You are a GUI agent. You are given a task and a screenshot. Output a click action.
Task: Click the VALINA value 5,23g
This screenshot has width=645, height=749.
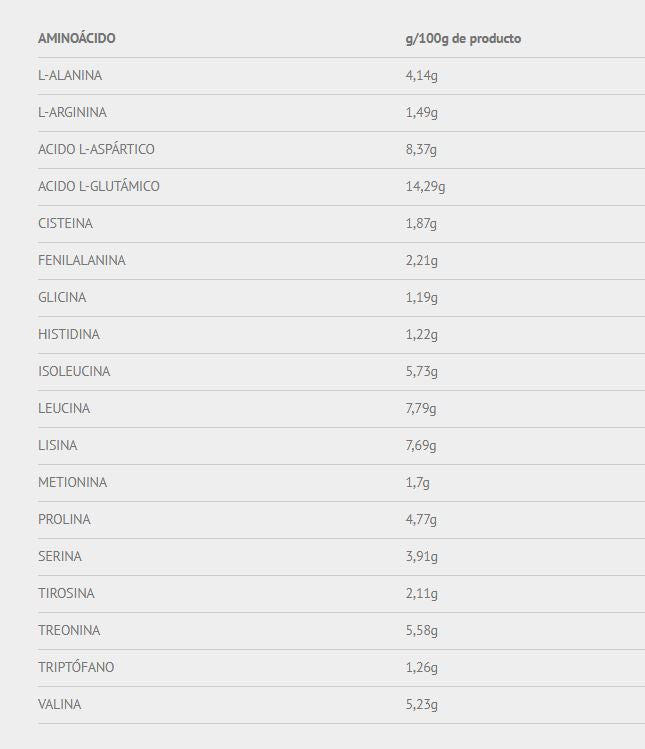[x=421, y=705]
